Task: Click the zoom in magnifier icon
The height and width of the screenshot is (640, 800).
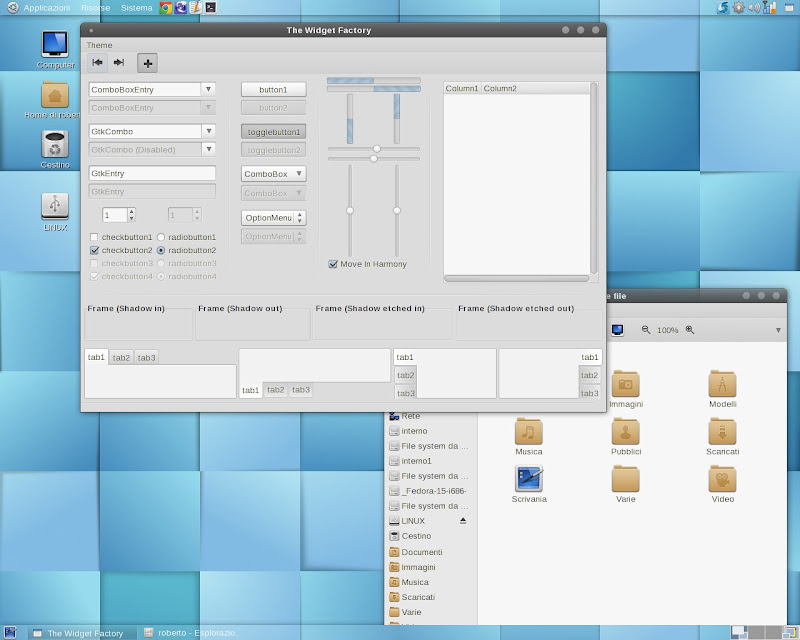Action: [x=690, y=330]
